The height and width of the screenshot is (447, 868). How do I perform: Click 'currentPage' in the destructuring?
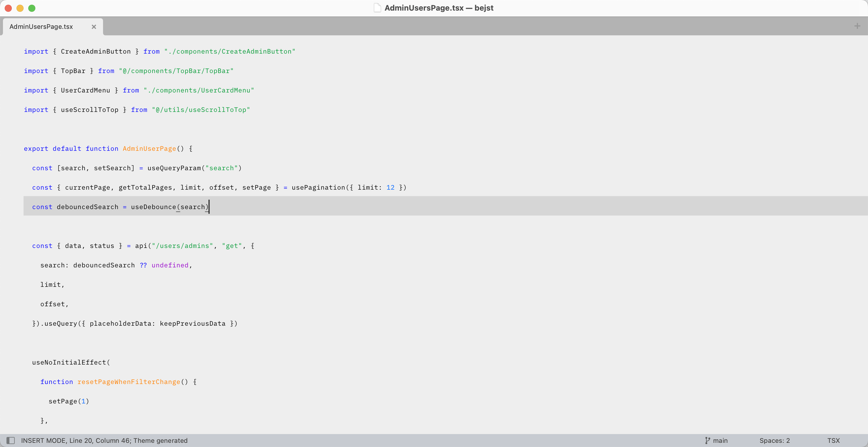88,188
